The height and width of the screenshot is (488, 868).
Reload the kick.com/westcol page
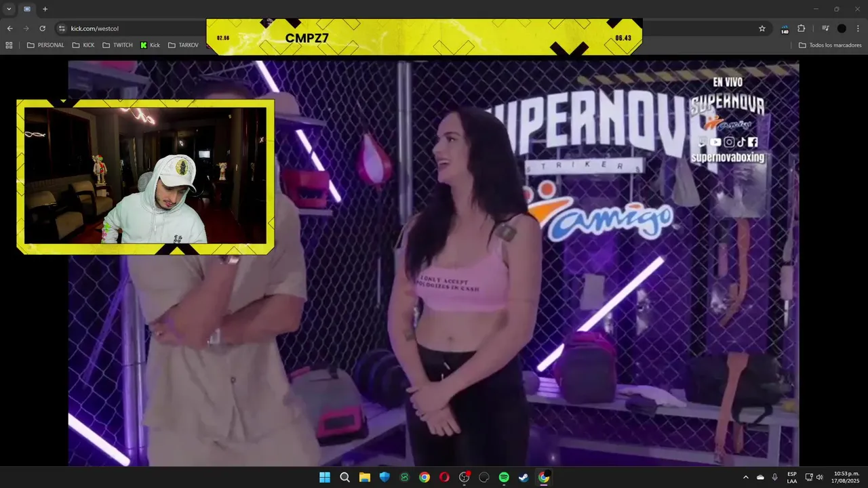pyautogui.click(x=42, y=28)
